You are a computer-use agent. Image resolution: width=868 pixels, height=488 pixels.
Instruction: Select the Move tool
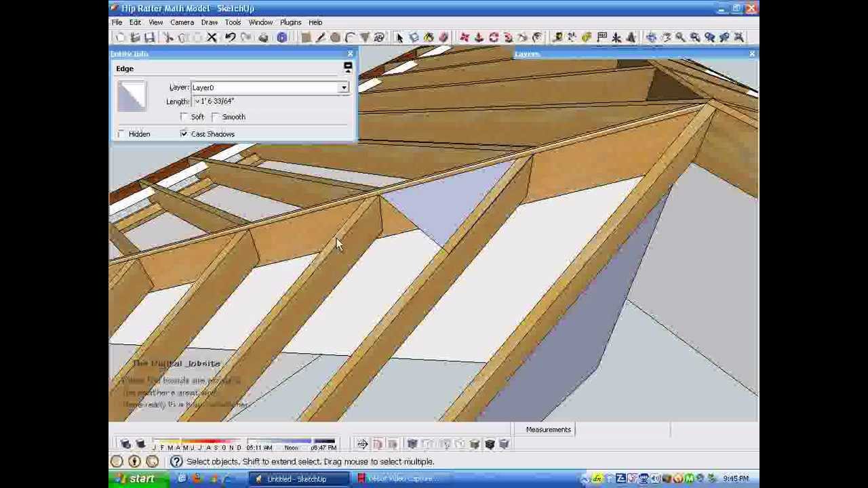coord(465,37)
